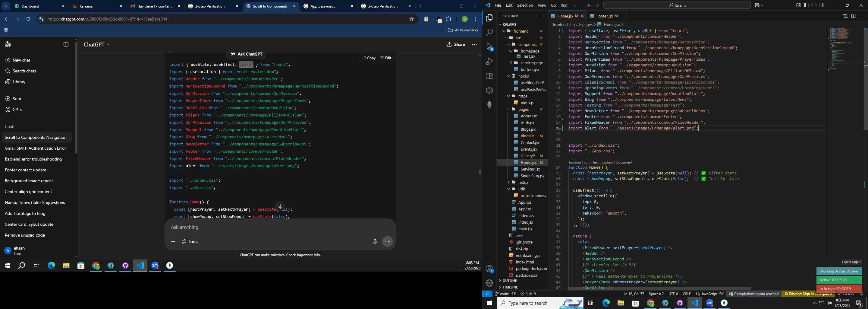
Task: Open File menu in VS Code
Action: (498, 5)
